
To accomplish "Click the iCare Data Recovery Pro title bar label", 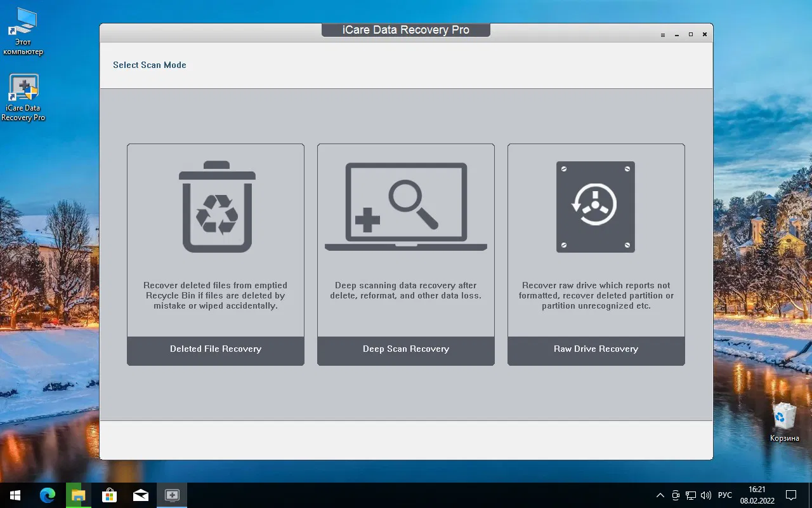I will (x=406, y=30).
